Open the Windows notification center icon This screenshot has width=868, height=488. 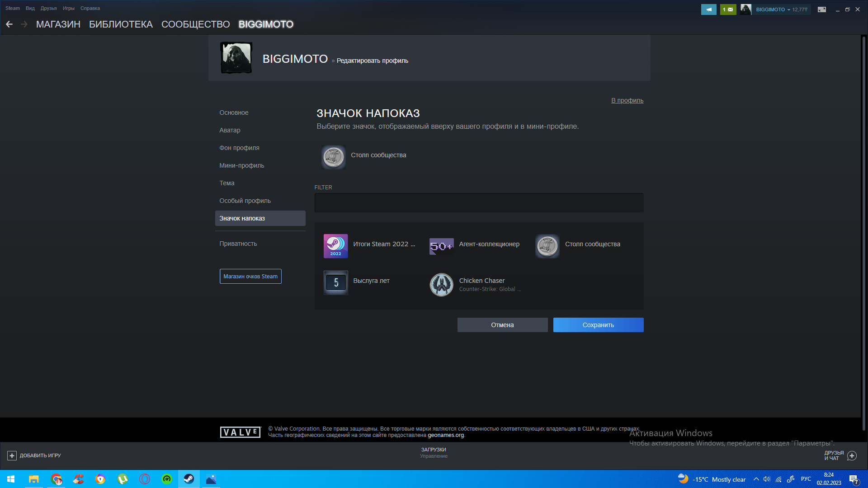[x=854, y=479]
